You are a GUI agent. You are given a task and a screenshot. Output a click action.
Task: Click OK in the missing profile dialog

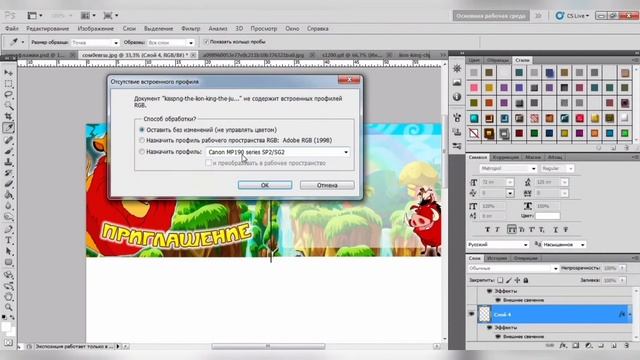point(265,185)
